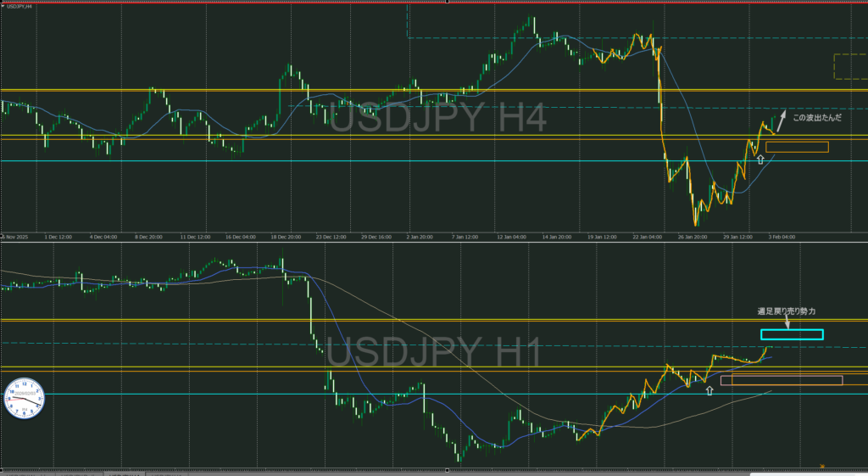
Task: Click the USDJPY,H4 chart title label
Action: pos(21,7)
